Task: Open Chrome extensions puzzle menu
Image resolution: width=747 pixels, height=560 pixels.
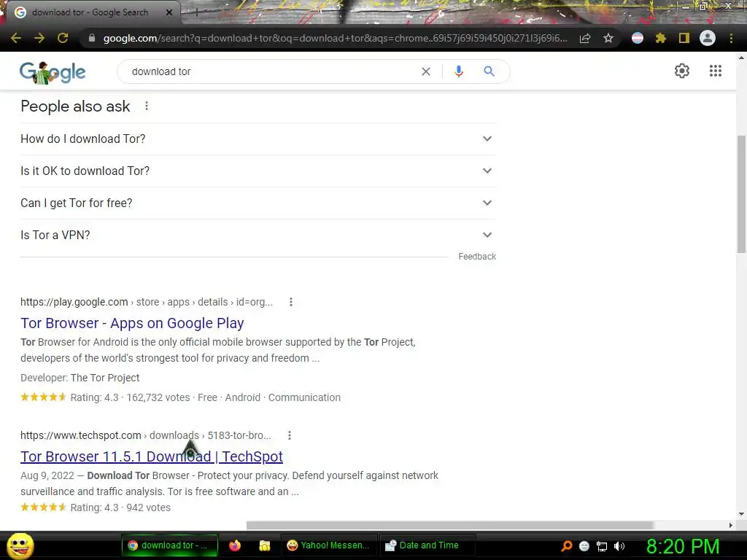Action: pyautogui.click(x=661, y=38)
